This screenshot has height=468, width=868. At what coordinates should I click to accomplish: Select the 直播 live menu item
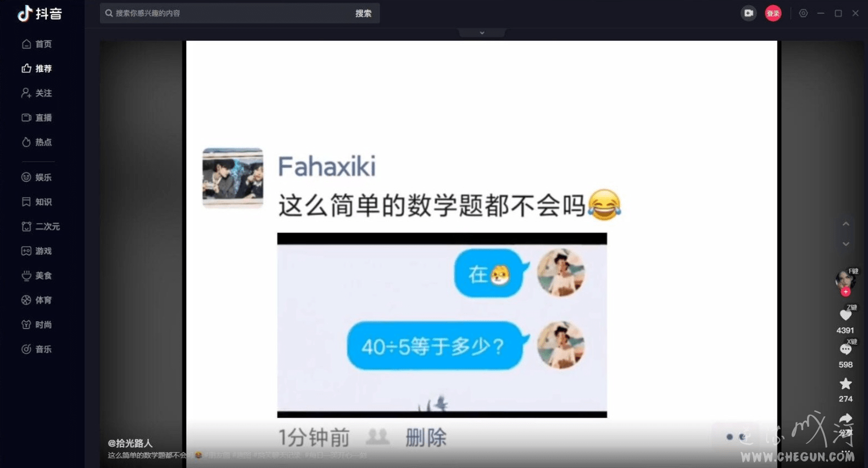37,118
